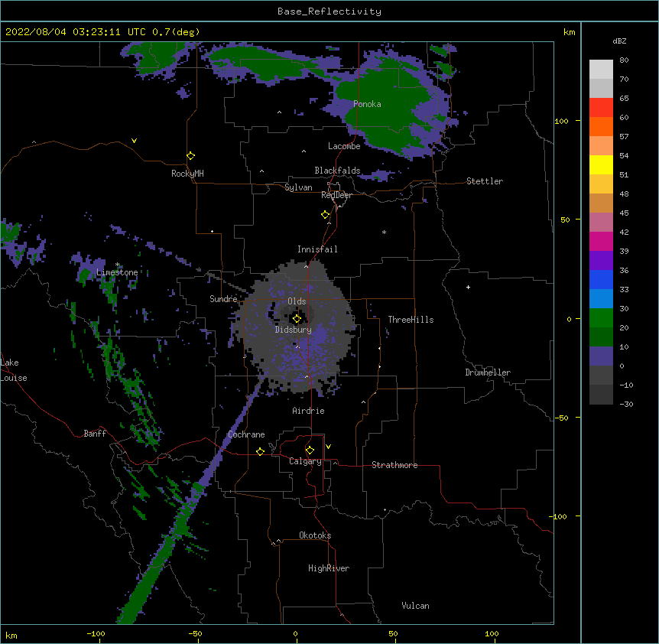
Task: Click the Lacombe label
Action: coord(344,146)
